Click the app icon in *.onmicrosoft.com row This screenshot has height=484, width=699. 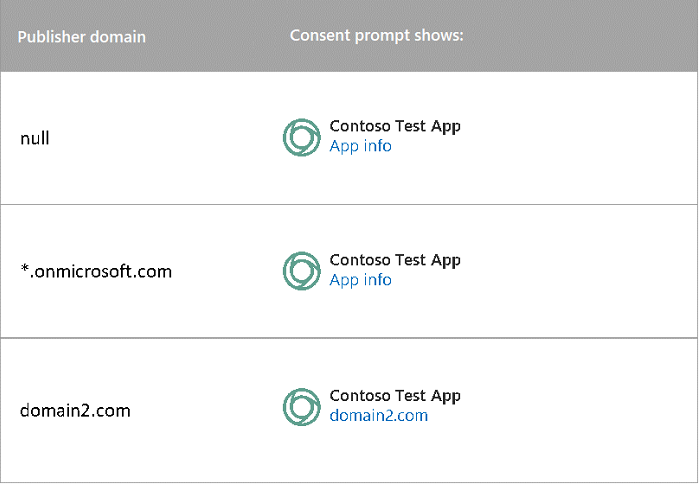tap(301, 271)
